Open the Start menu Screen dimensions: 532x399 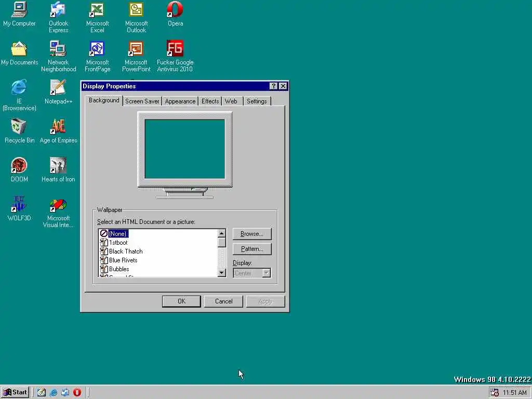pos(15,392)
